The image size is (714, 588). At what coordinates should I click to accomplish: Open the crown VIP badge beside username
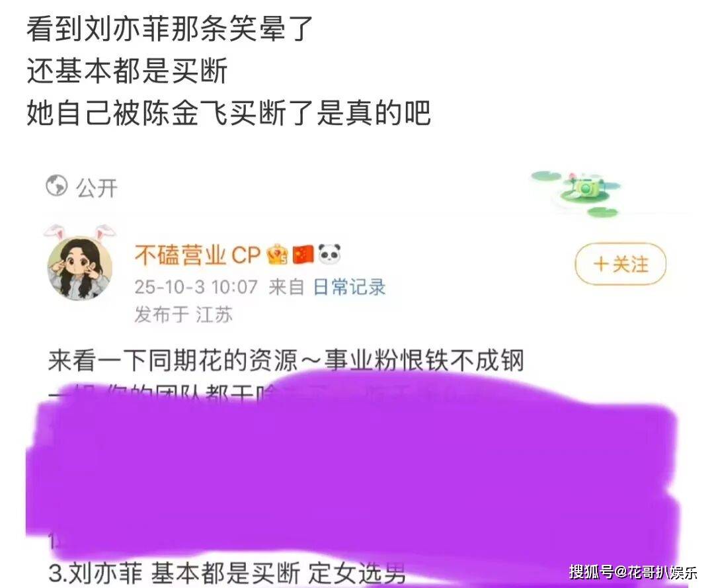[278, 255]
